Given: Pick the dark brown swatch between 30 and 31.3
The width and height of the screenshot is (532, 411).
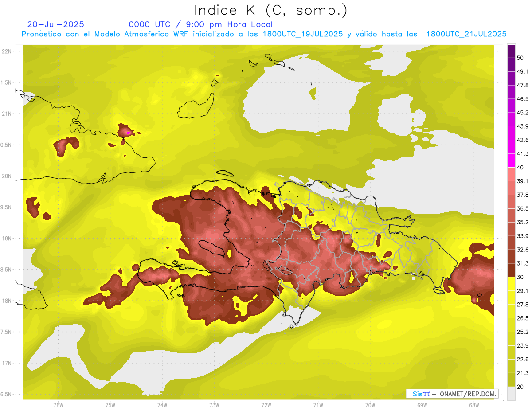Looking at the screenshot, I should (x=512, y=270).
